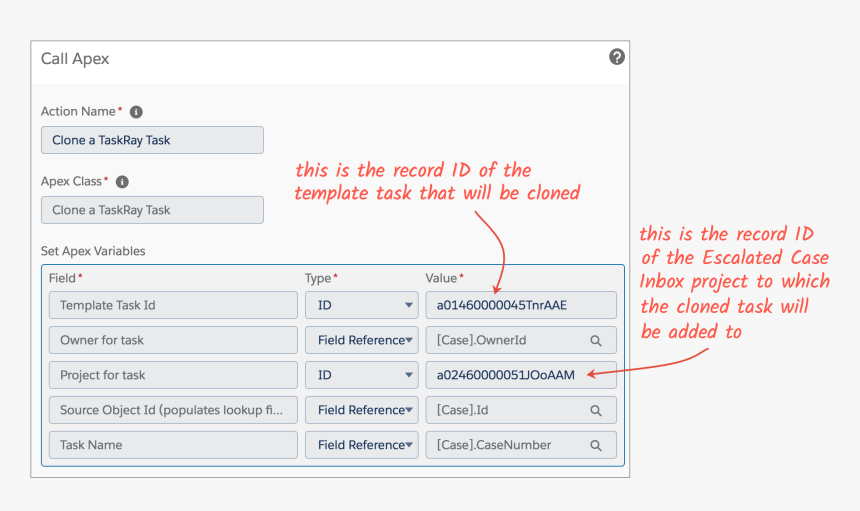Click search icon in [Case].OwnerId field

pos(596,341)
